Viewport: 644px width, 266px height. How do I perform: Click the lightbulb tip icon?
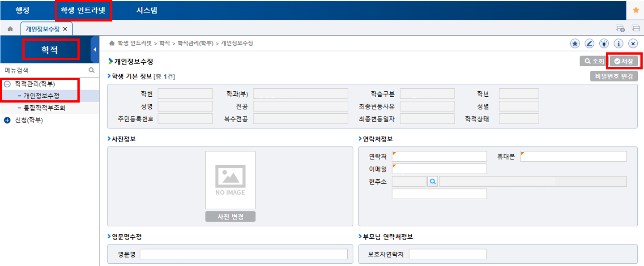[604, 43]
